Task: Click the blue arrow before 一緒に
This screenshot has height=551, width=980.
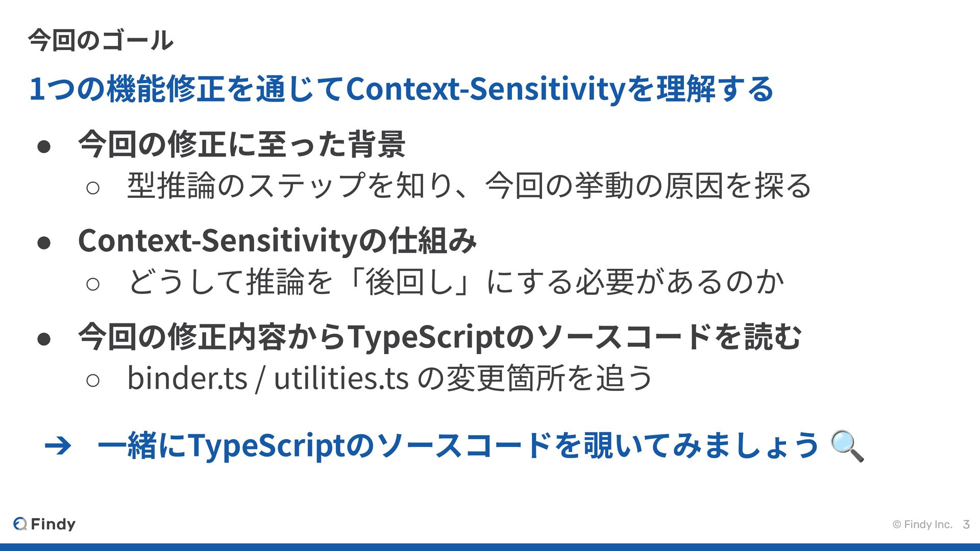Action: click(58, 446)
